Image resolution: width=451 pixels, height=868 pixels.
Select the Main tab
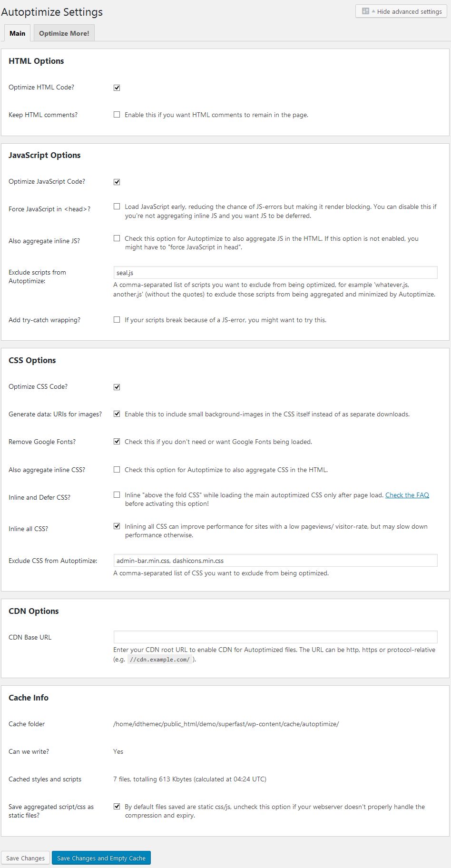(x=18, y=33)
